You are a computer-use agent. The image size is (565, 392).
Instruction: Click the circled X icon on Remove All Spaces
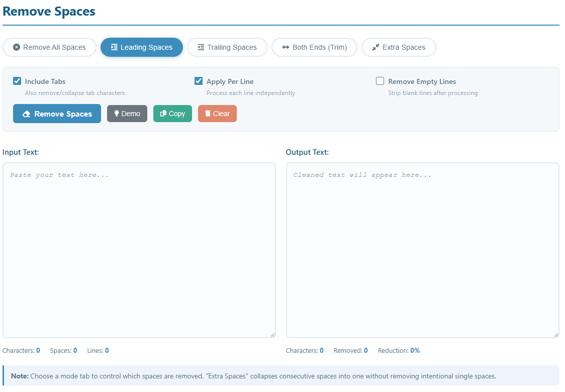[17, 47]
